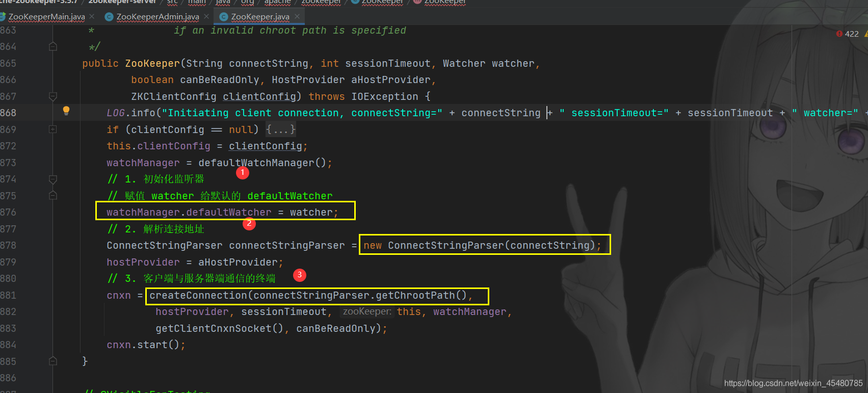Switch to the ZooKeeperMain.java tab

tap(46, 17)
